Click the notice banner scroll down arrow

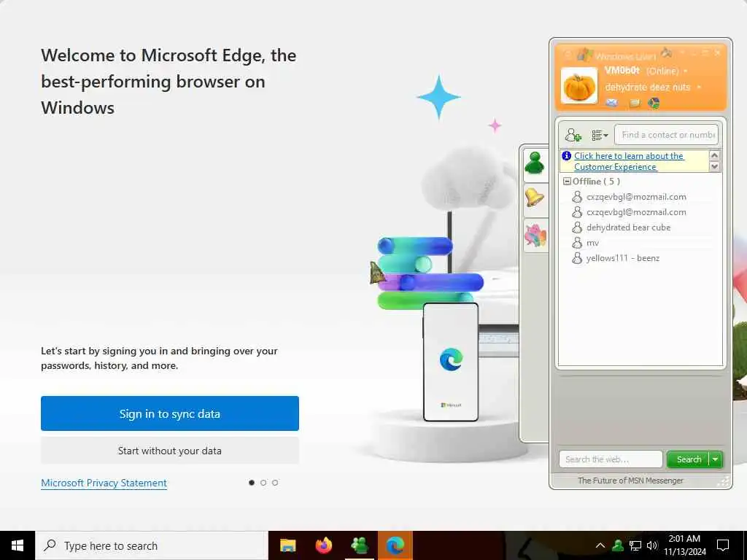714,167
